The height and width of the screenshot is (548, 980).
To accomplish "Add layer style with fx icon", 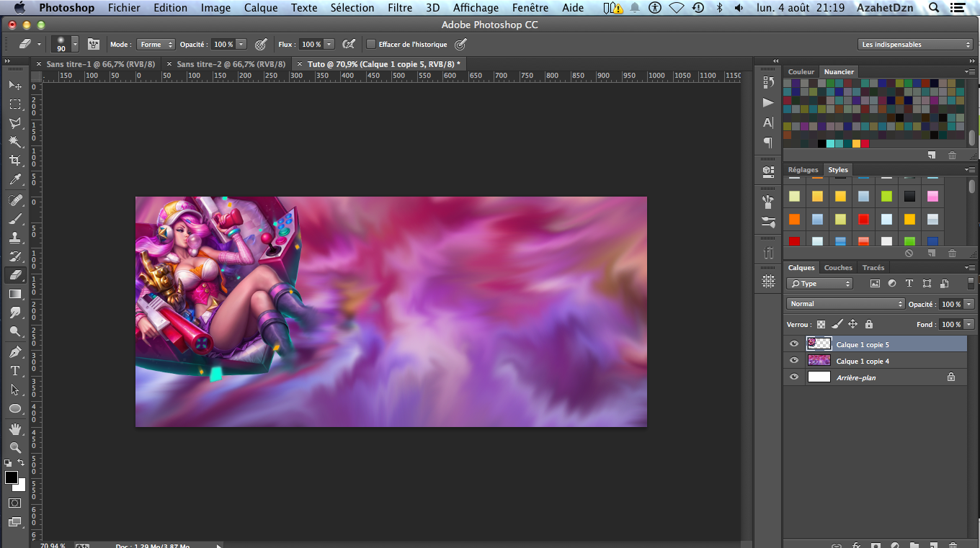I will coord(857,545).
